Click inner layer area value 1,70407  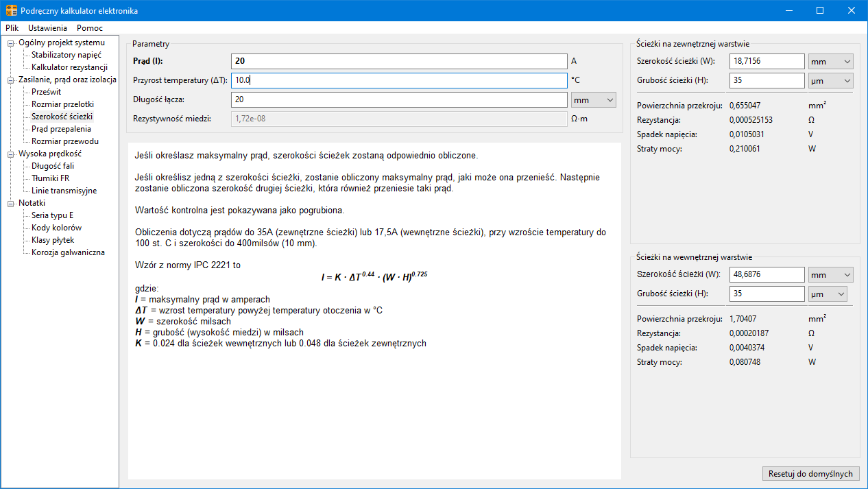745,319
